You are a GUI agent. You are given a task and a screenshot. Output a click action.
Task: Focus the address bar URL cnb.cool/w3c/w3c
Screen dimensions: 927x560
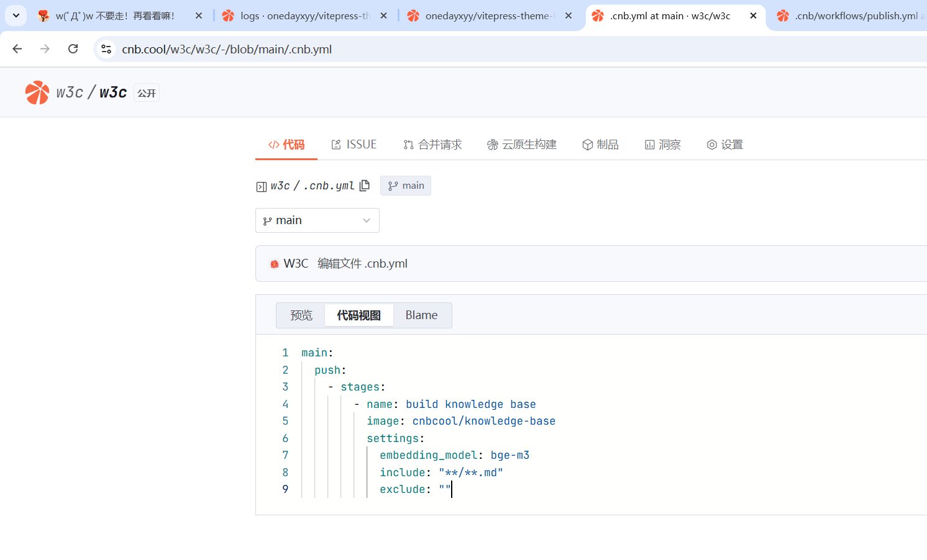click(x=227, y=49)
